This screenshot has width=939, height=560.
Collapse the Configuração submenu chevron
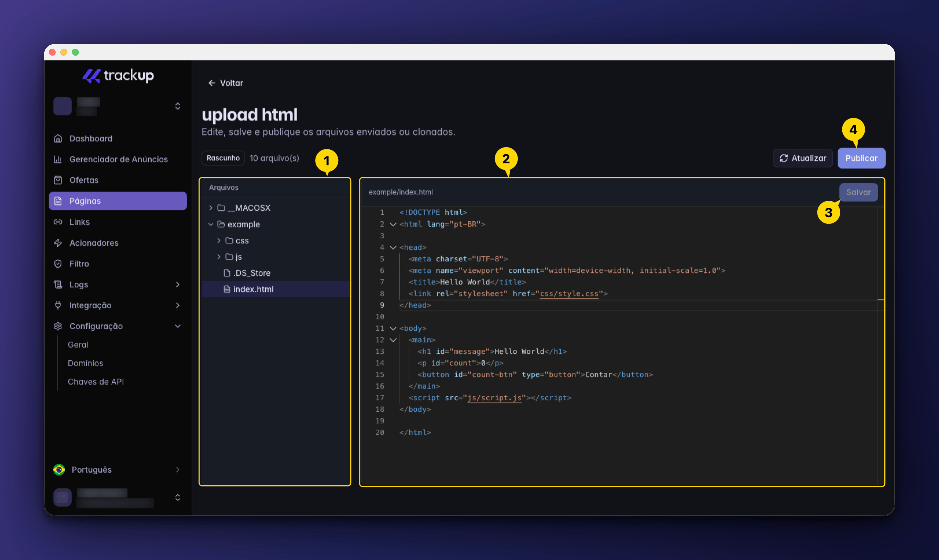pyautogui.click(x=178, y=326)
